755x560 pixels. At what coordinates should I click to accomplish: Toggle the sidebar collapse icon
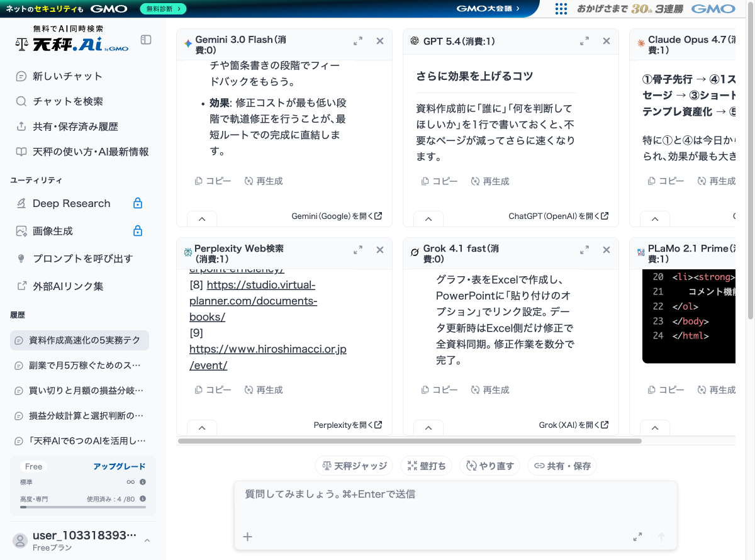145,40
